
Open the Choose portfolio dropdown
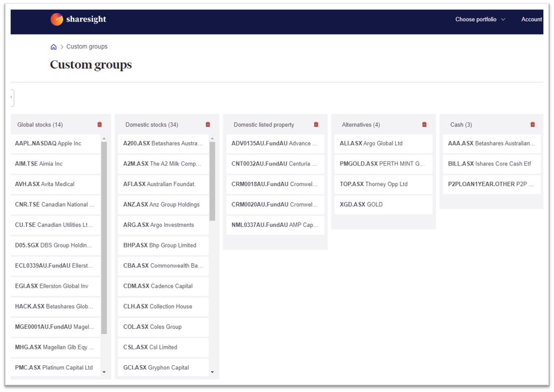tap(476, 19)
